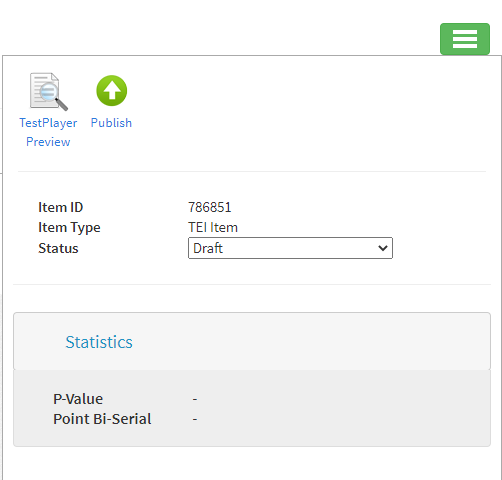This screenshot has width=502, height=480.
Task: Open the TestPlayer Preview text link
Action: [x=48, y=132]
